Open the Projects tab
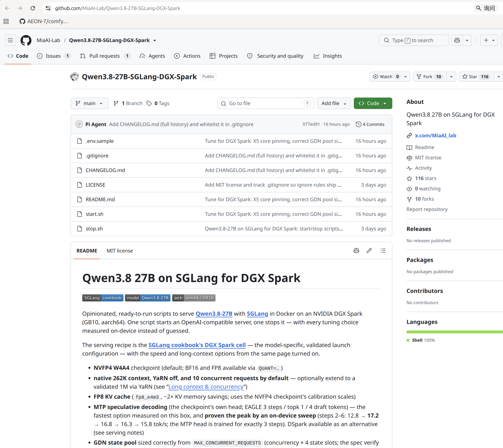The width and height of the screenshot is (503, 448). pos(223,56)
